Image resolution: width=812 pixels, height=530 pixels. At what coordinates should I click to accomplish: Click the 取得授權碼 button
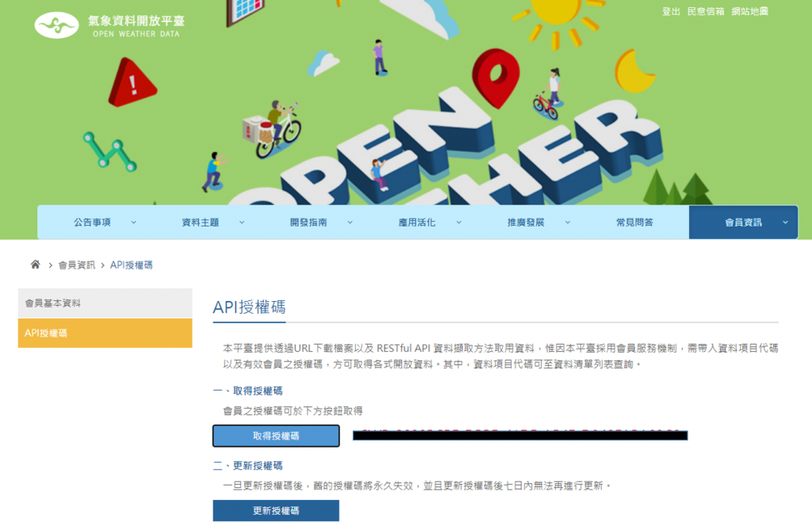tap(276, 436)
